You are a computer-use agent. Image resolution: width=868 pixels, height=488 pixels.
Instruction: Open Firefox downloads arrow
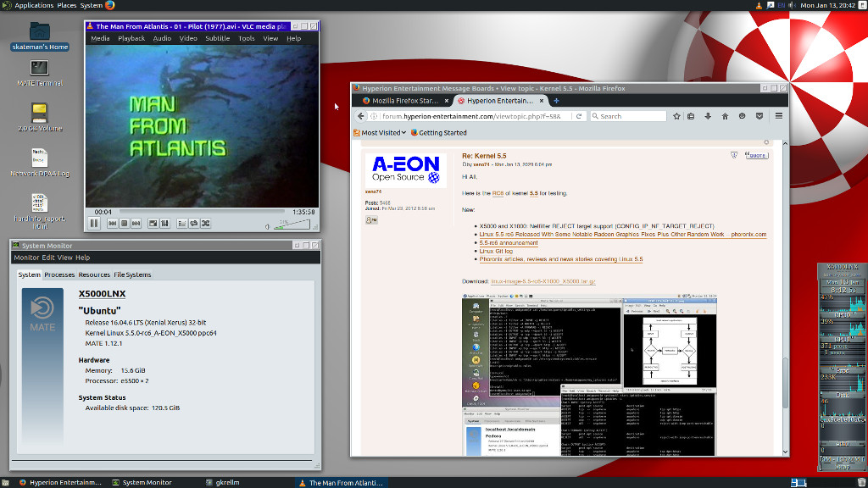[x=708, y=116]
